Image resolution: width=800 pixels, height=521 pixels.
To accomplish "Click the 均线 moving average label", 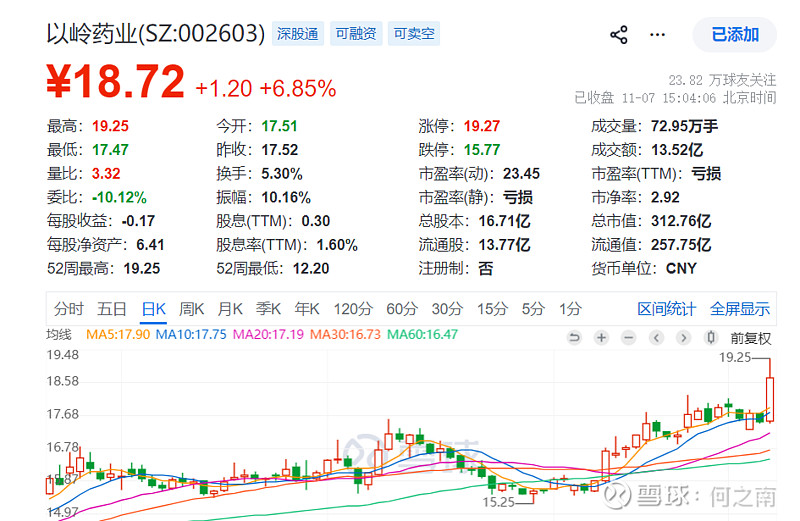I will (59, 335).
